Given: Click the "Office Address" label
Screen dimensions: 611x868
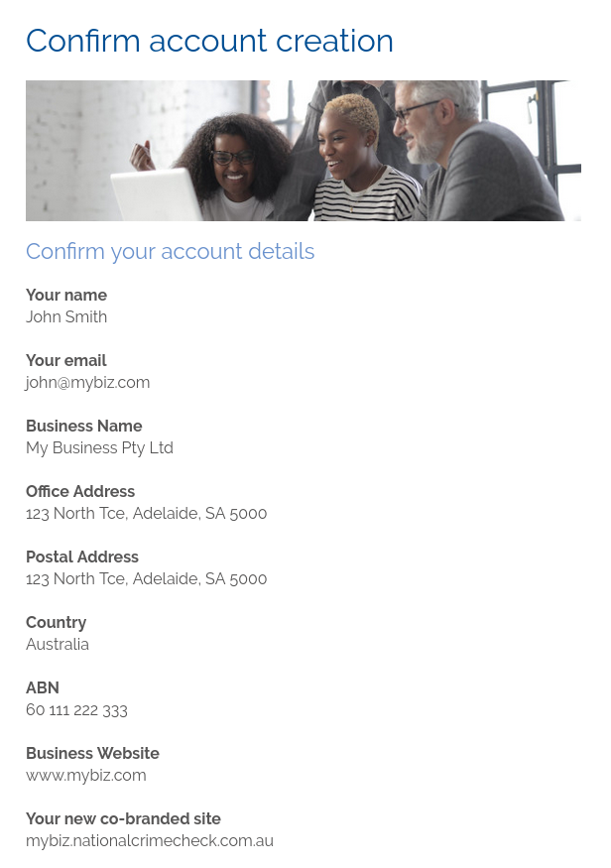Looking at the screenshot, I should tap(80, 492).
